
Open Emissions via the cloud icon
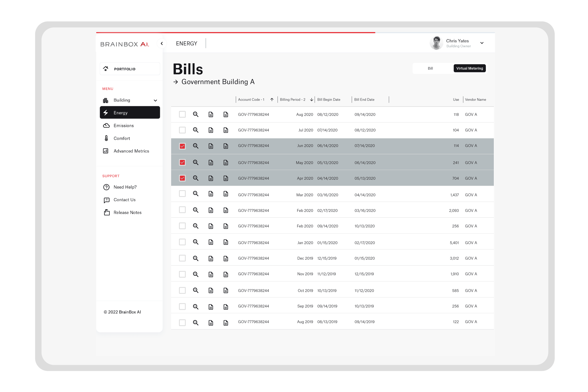(x=106, y=126)
